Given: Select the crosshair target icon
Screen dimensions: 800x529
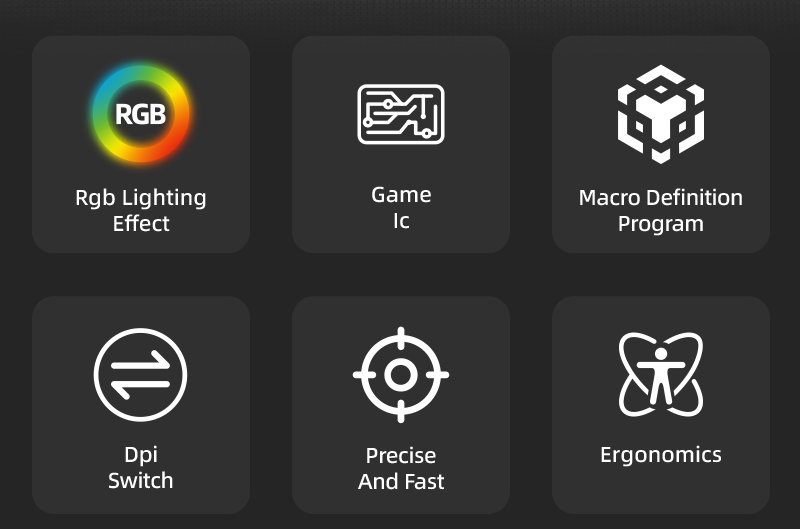Looking at the screenshot, I should tap(401, 375).
